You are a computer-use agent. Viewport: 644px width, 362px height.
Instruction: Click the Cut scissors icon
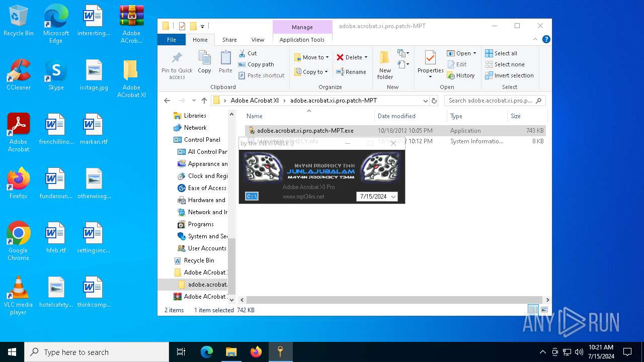click(242, 53)
